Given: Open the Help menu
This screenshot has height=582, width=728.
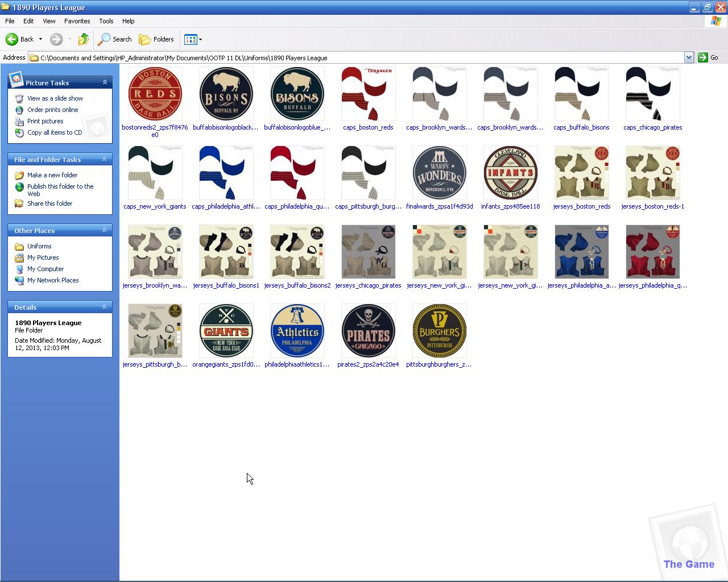Looking at the screenshot, I should click(129, 21).
